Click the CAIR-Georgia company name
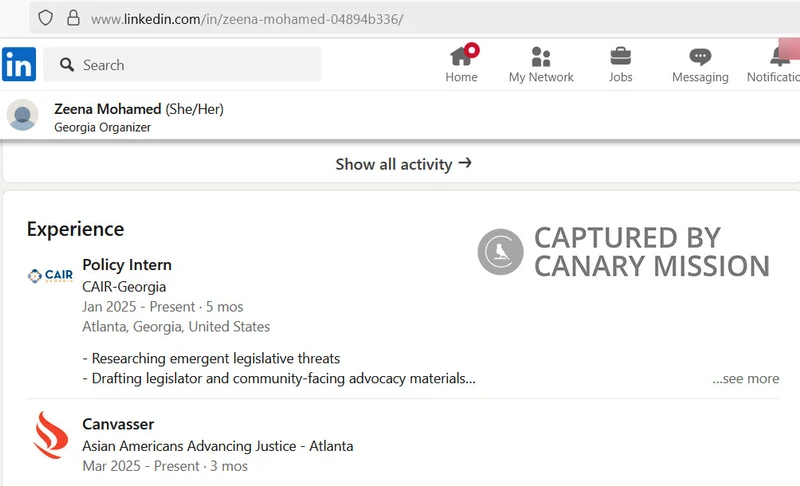Viewport: 800px width, 486px height. [124, 287]
